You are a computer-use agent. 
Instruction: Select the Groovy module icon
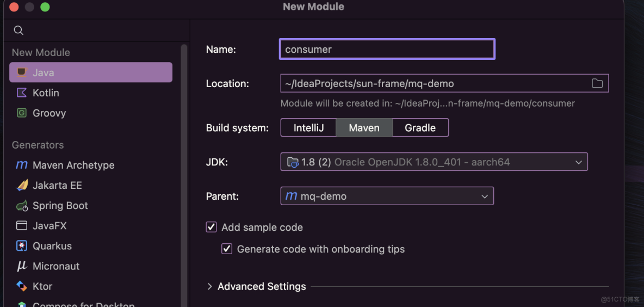click(22, 113)
